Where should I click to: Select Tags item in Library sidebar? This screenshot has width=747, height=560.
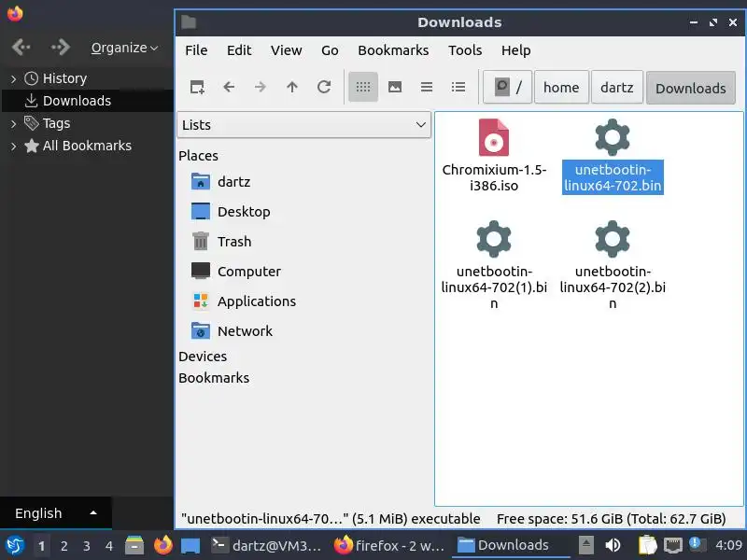(48, 123)
